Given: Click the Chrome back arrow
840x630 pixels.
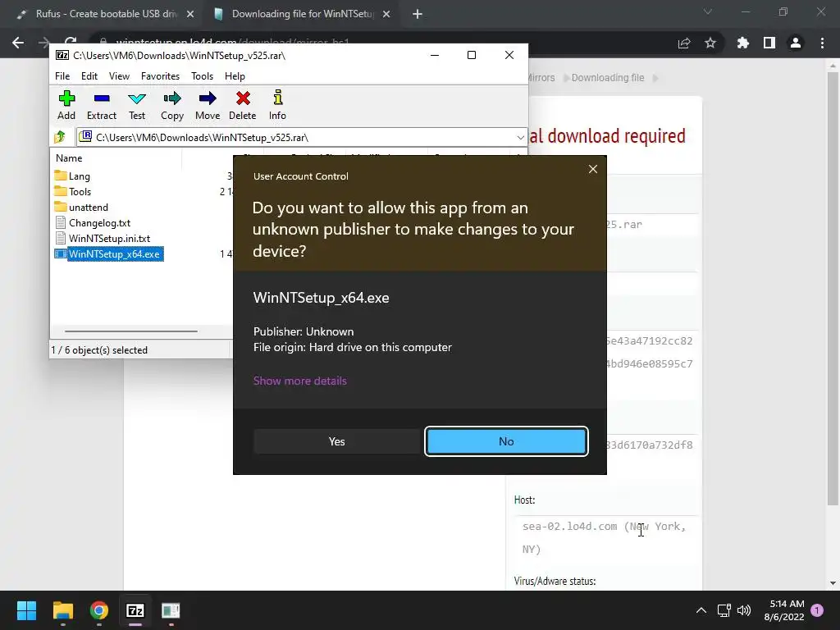Looking at the screenshot, I should (x=18, y=43).
